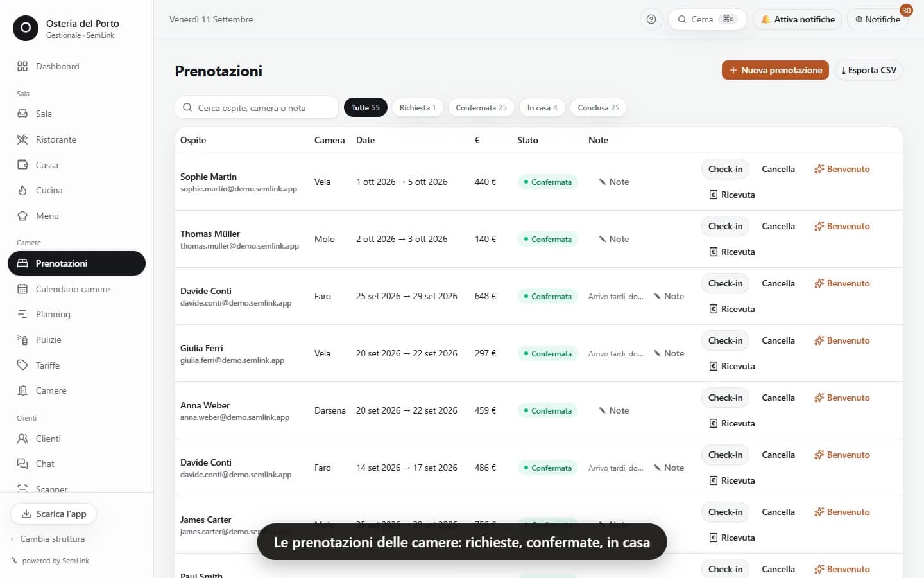Click the Cassa wallet icon
924x578 pixels.
22,165
